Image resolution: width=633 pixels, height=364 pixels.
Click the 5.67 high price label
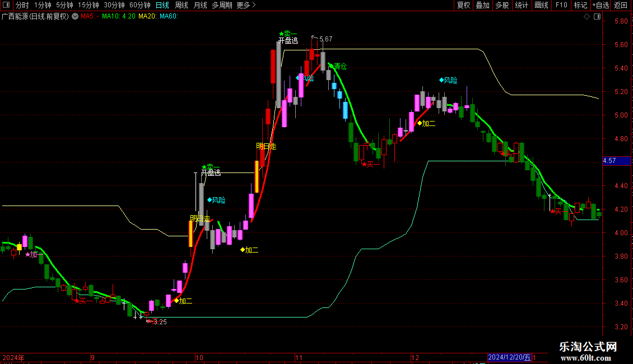(x=326, y=39)
